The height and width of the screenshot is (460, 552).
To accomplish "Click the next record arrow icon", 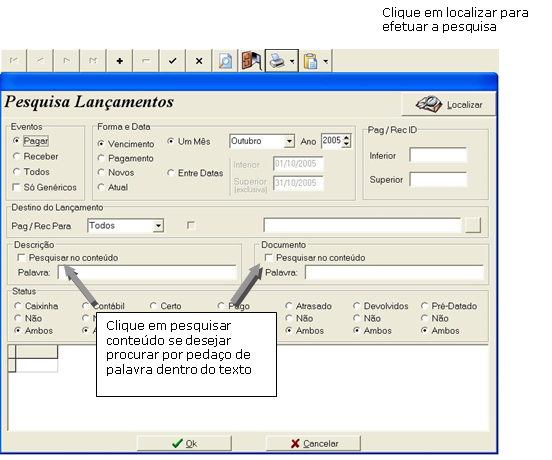I will [x=67, y=61].
